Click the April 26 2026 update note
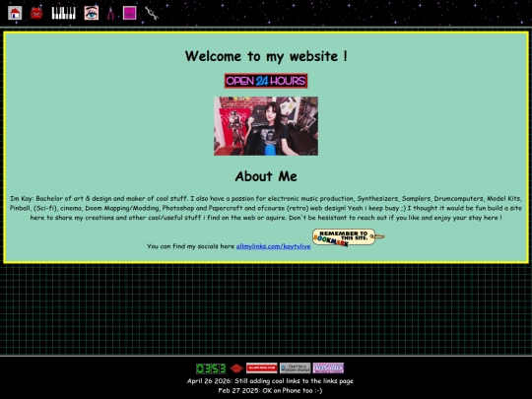 pyautogui.click(x=270, y=381)
